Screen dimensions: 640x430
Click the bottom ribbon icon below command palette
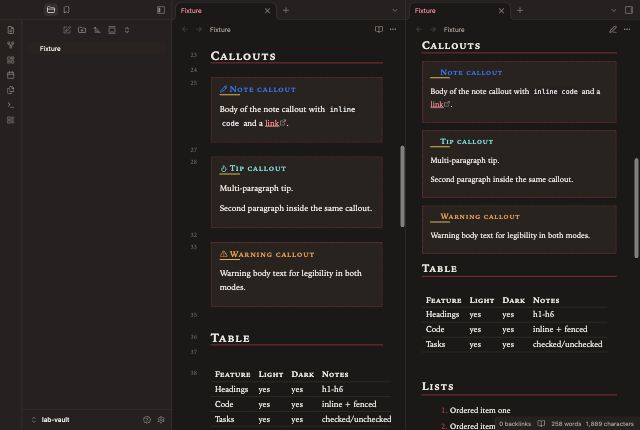[x=11, y=120]
